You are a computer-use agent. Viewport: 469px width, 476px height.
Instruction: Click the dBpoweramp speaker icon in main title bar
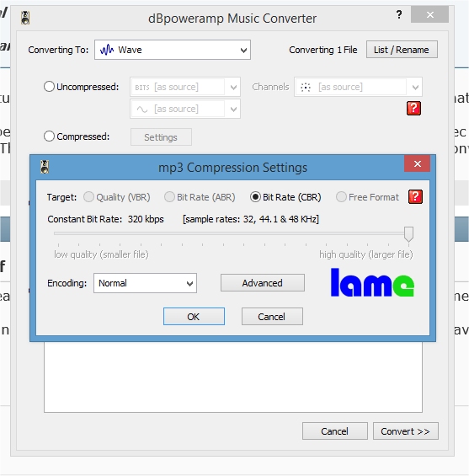[x=25, y=18]
